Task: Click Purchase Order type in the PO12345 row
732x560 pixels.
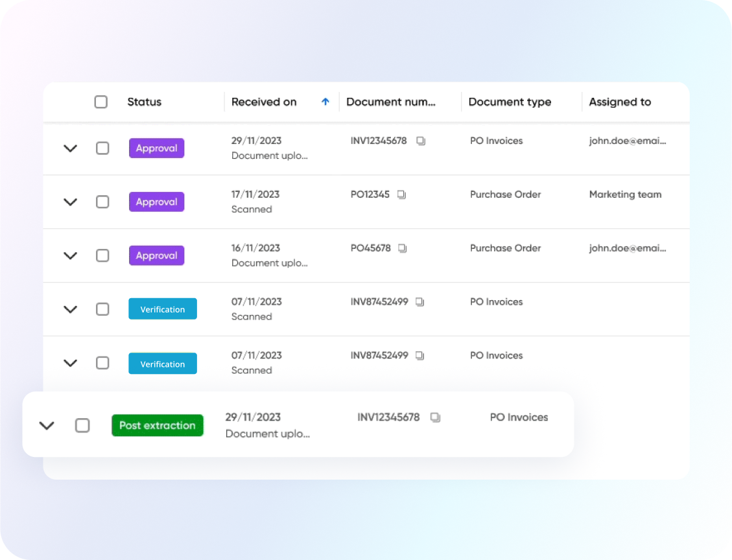Action: (506, 194)
